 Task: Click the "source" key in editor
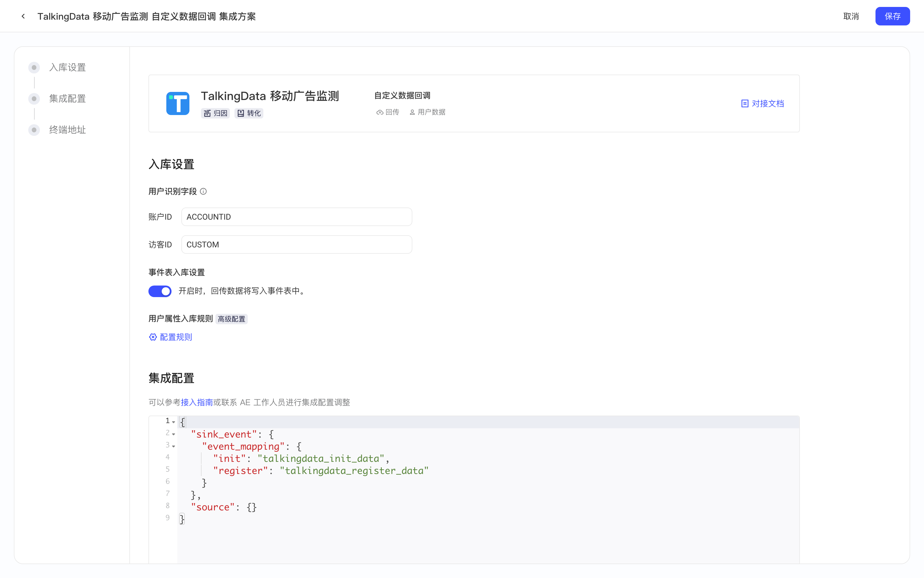[x=213, y=507]
